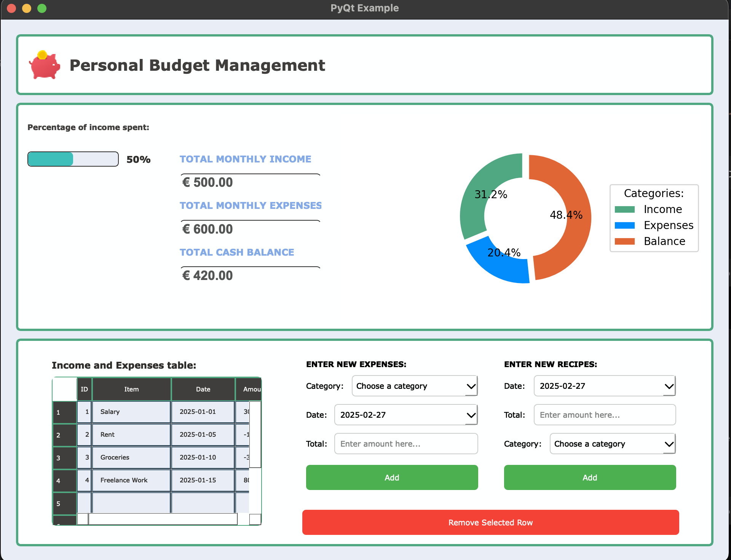The width and height of the screenshot is (731, 560).
Task: Click the green Income legend swatch
Action: point(624,210)
